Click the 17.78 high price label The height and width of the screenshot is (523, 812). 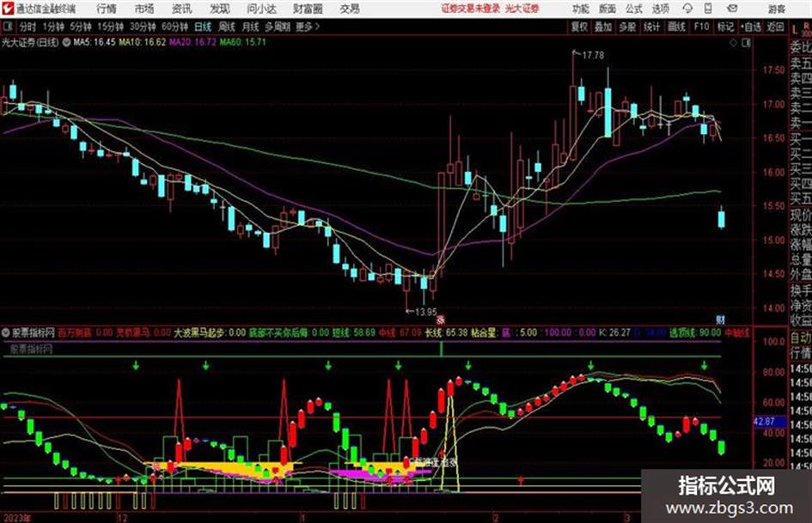coord(593,55)
